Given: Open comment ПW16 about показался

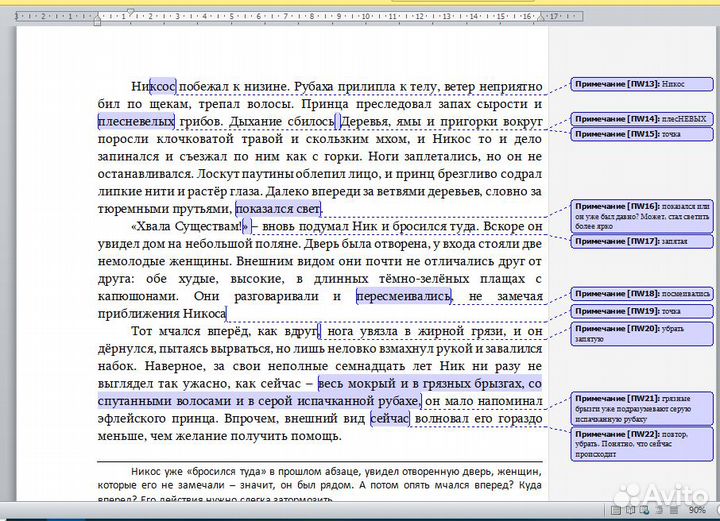Looking at the screenshot, I should (x=642, y=216).
